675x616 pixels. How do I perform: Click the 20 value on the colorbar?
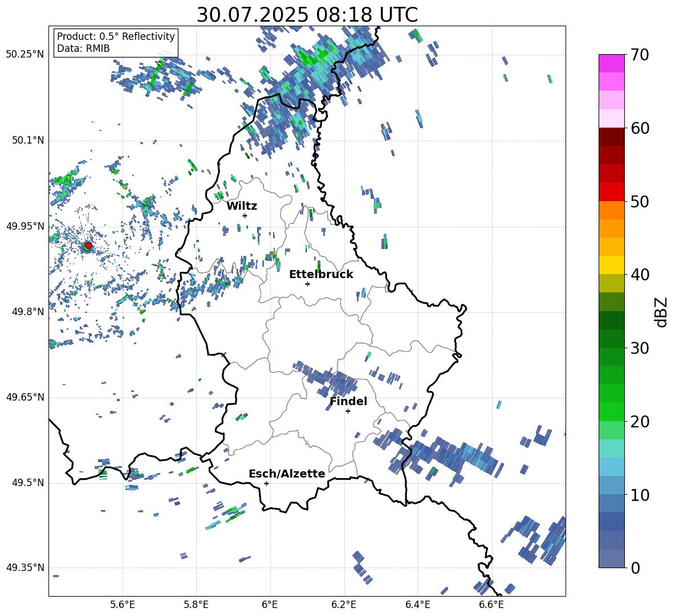point(640,422)
